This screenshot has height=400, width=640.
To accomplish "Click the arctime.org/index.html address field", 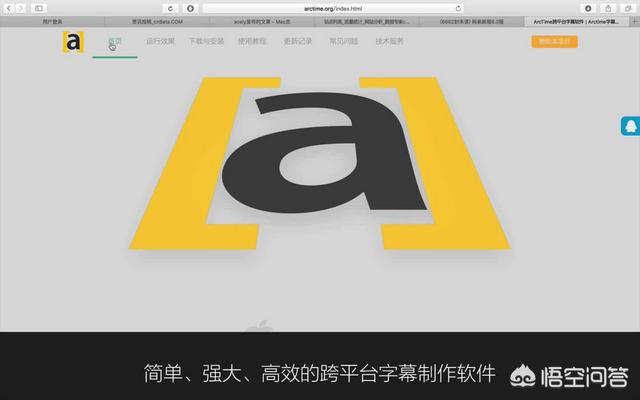I will pyautogui.click(x=333, y=8).
